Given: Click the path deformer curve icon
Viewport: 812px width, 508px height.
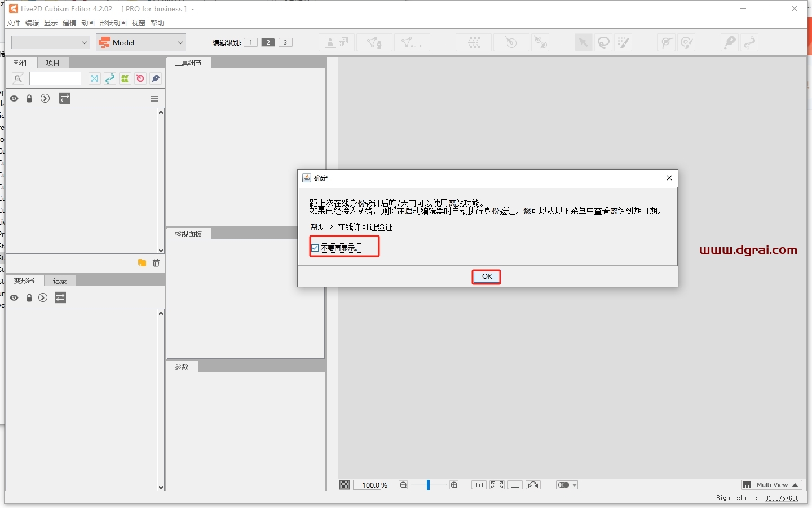Looking at the screenshot, I should click(x=749, y=42).
